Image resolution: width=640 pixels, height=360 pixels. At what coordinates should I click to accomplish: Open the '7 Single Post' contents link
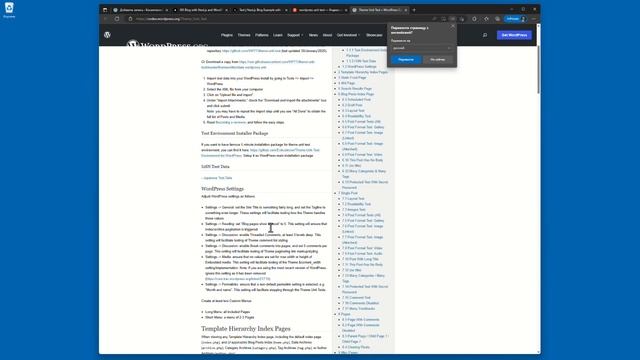point(348,193)
